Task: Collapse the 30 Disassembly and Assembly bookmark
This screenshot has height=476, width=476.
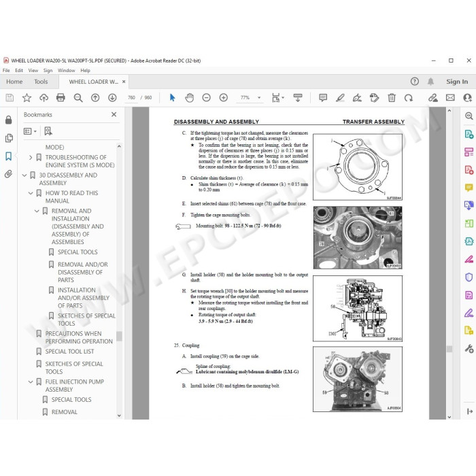Action: point(24,175)
